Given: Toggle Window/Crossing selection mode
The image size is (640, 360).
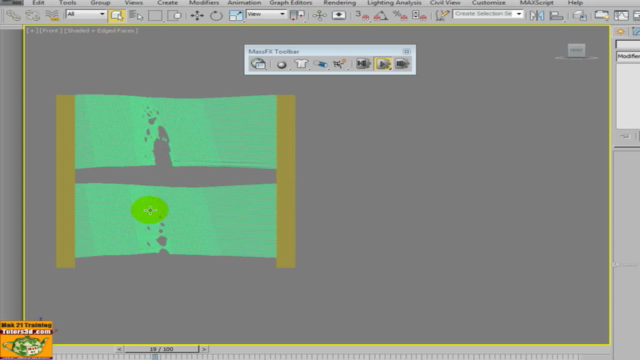Looking at the screenshot, I should [175, 16].
